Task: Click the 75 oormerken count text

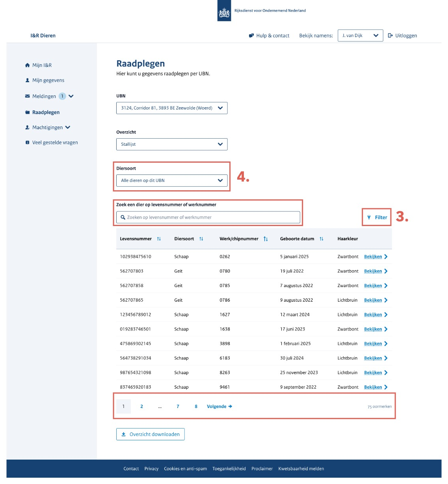Action: 379,407
